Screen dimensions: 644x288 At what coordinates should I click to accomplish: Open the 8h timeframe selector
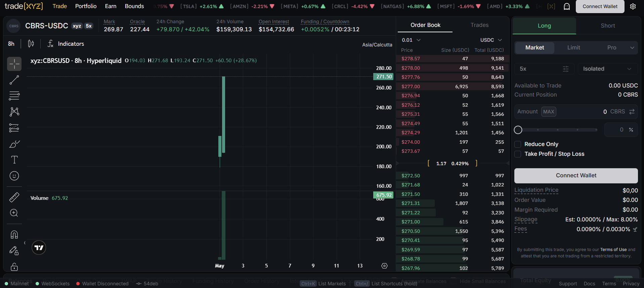tap(11, 44)
